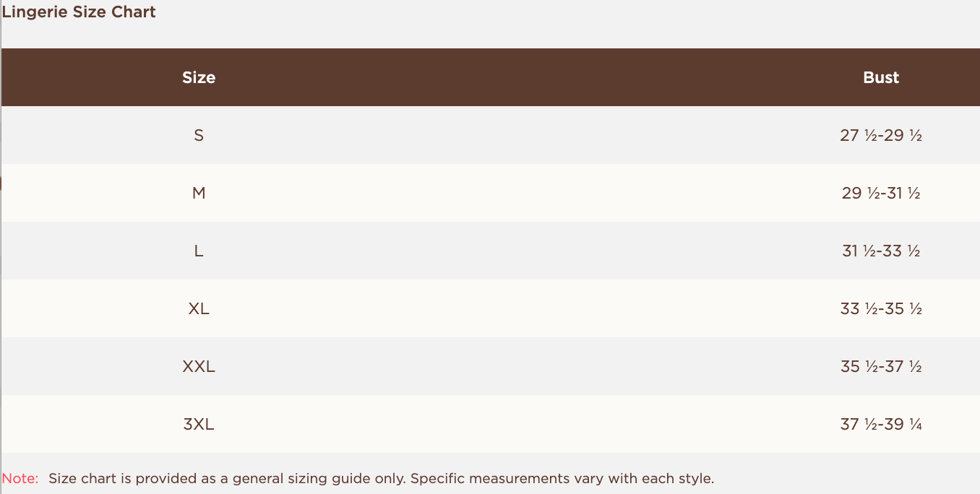Select the L size cell
980x494 pixels.
[x=199, y=251]
